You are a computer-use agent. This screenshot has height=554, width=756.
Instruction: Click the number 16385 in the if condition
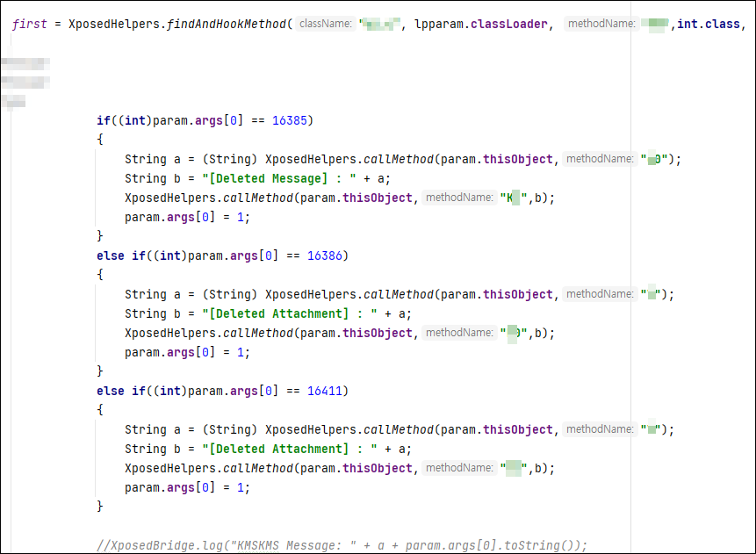[x=289, y=120]
